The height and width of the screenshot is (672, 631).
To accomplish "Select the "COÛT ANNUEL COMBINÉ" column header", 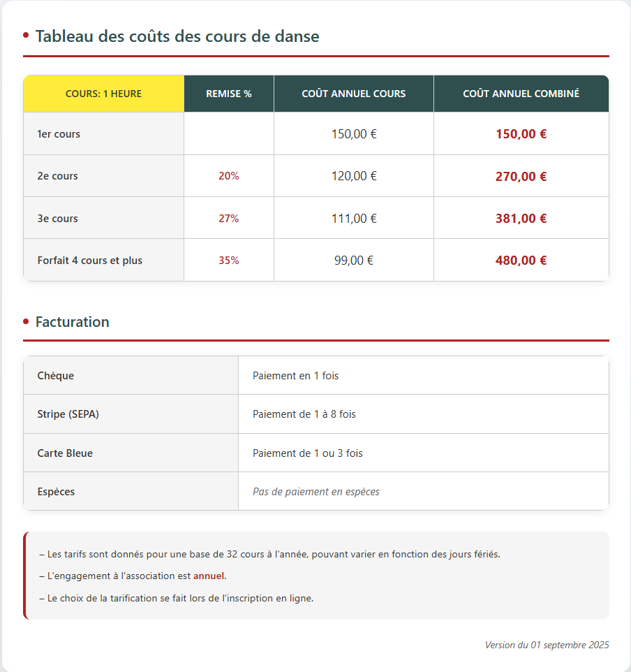I will (x=521, y=94).
